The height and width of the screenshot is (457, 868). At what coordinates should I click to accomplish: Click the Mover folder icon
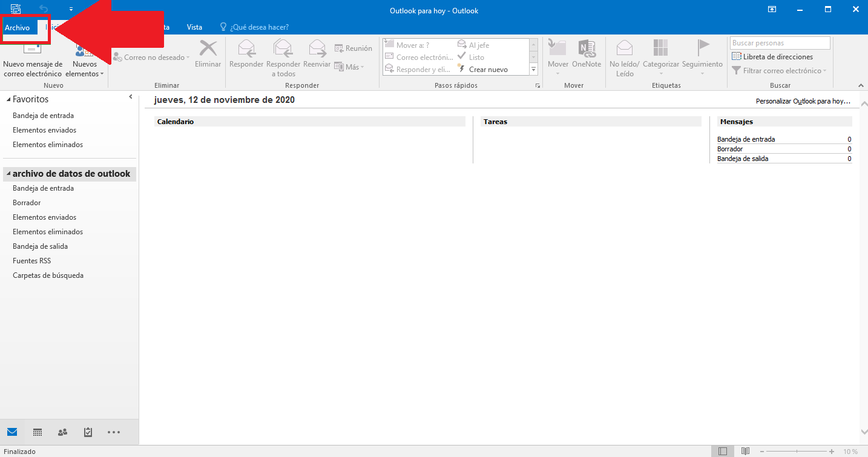point(557,48)
